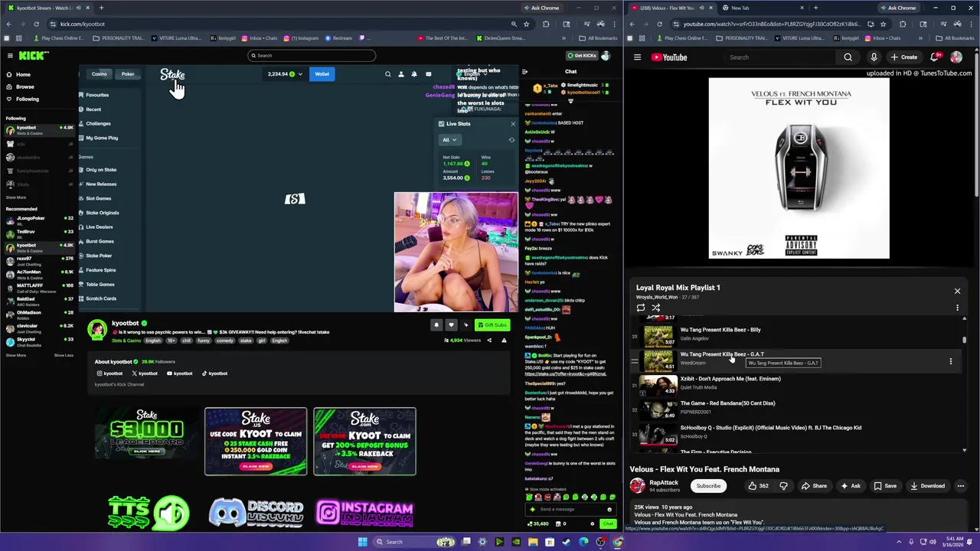Viewport: 980px width, 551px height.
Task: Click the YouTube search magnifier button
Action: tap(848, 57)
